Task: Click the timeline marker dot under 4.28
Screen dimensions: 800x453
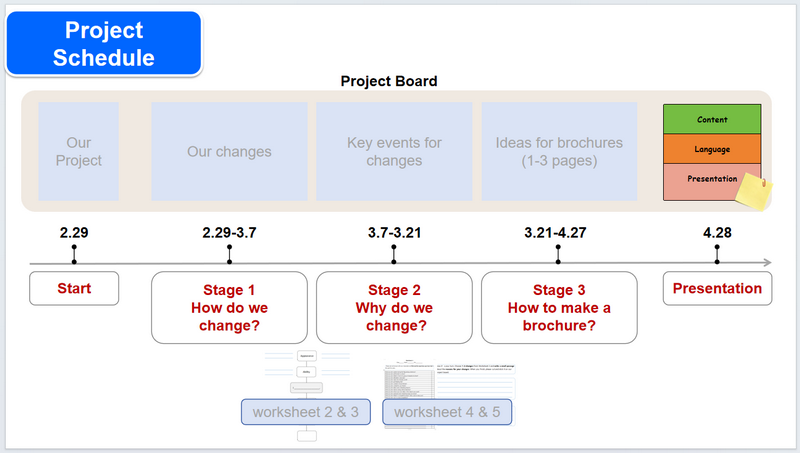Action: (x=717, y=263)
